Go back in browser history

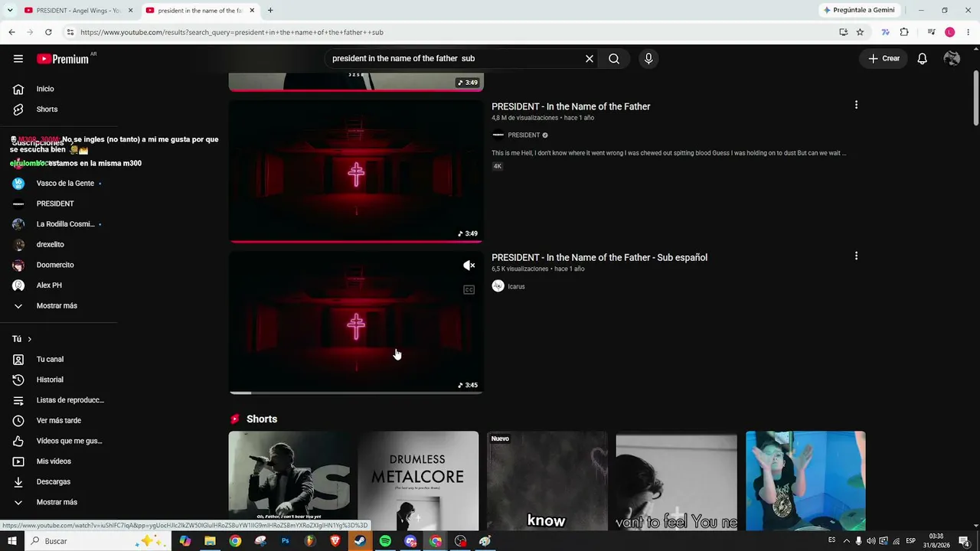tap(11, 32)
